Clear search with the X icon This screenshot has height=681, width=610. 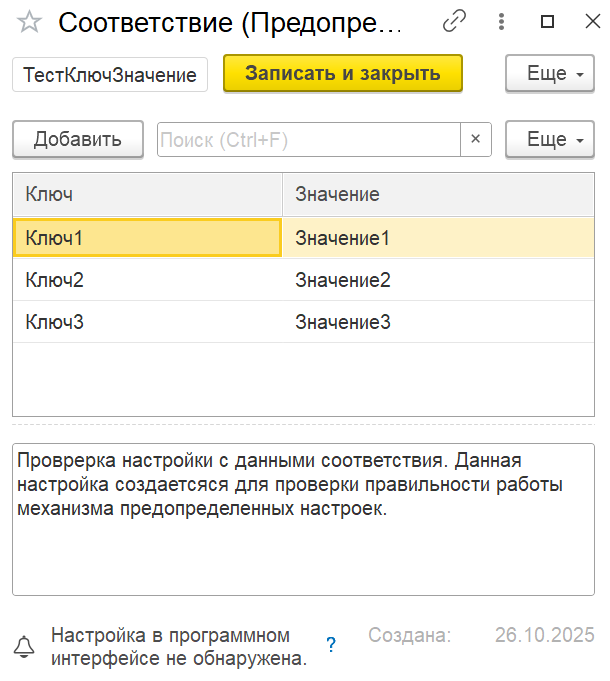pos(476,140)
